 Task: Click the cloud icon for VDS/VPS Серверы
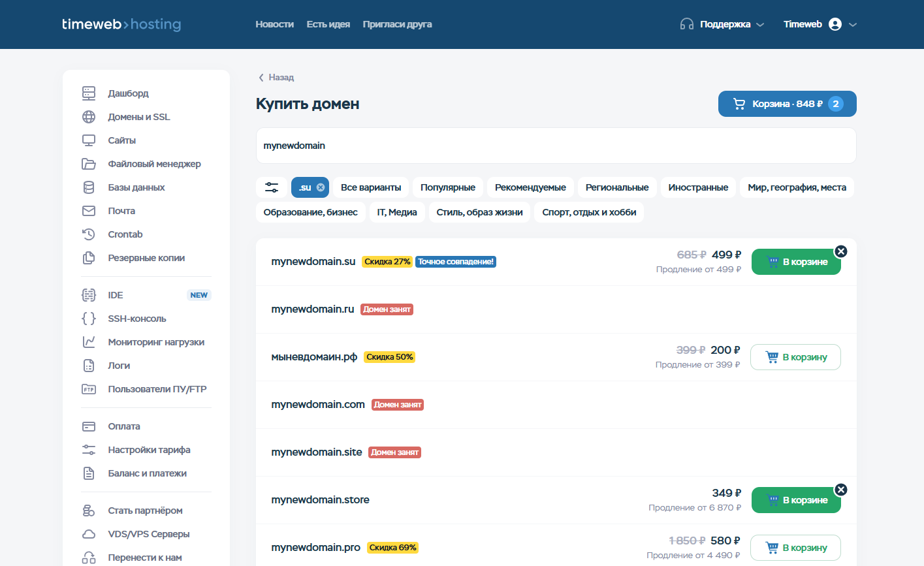pyautogui.click(x=89, y=534)
